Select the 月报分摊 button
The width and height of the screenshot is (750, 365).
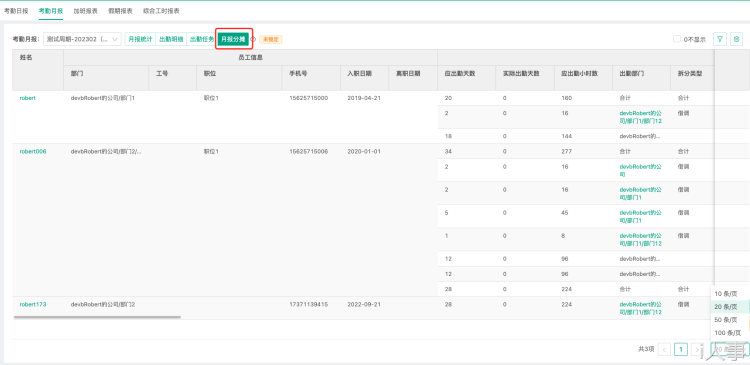click(233, 39)
